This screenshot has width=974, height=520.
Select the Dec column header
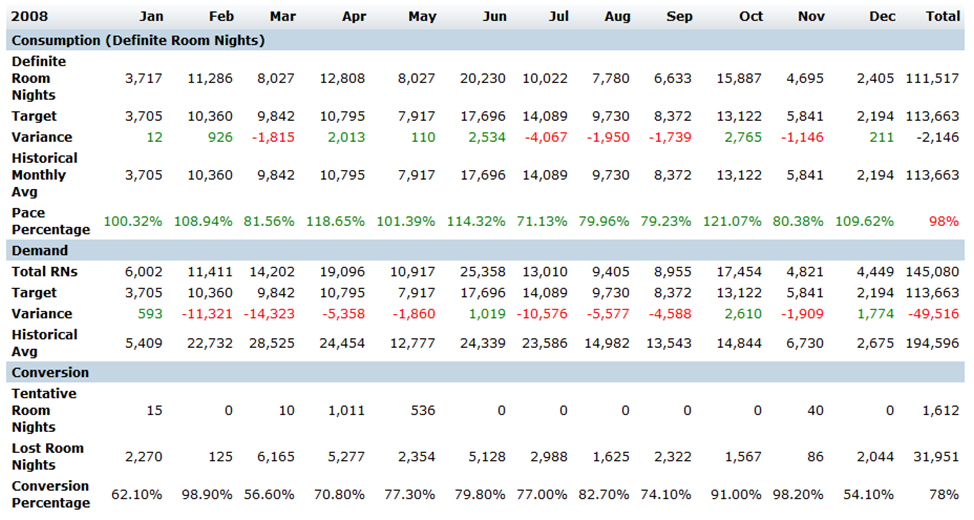[882, 17]
